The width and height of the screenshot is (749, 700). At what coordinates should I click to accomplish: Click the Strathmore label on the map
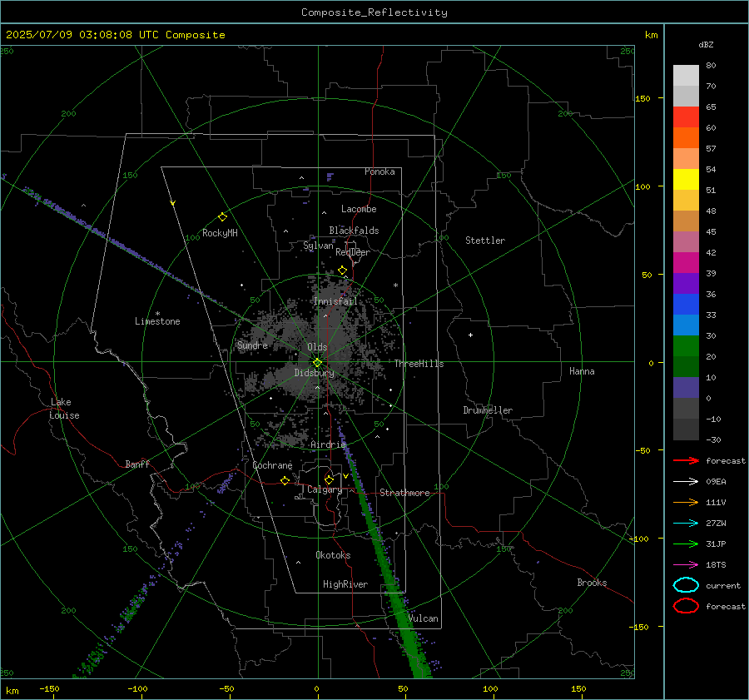point(404,493)
